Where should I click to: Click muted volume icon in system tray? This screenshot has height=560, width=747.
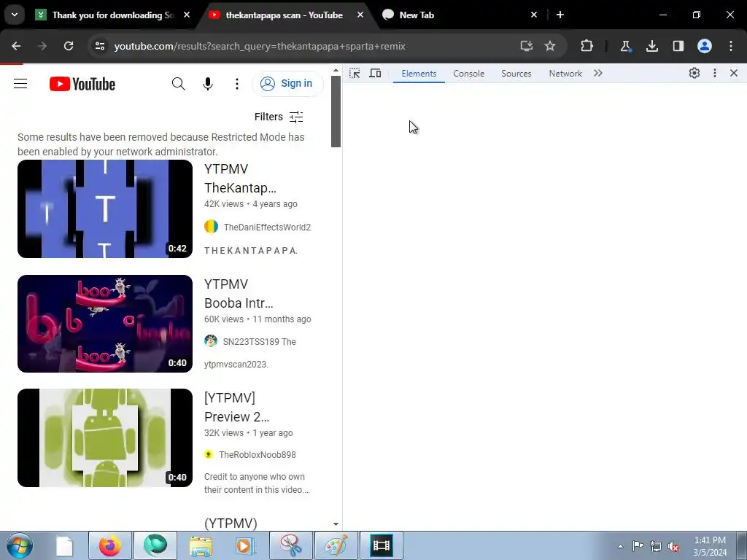coord(673,546)
